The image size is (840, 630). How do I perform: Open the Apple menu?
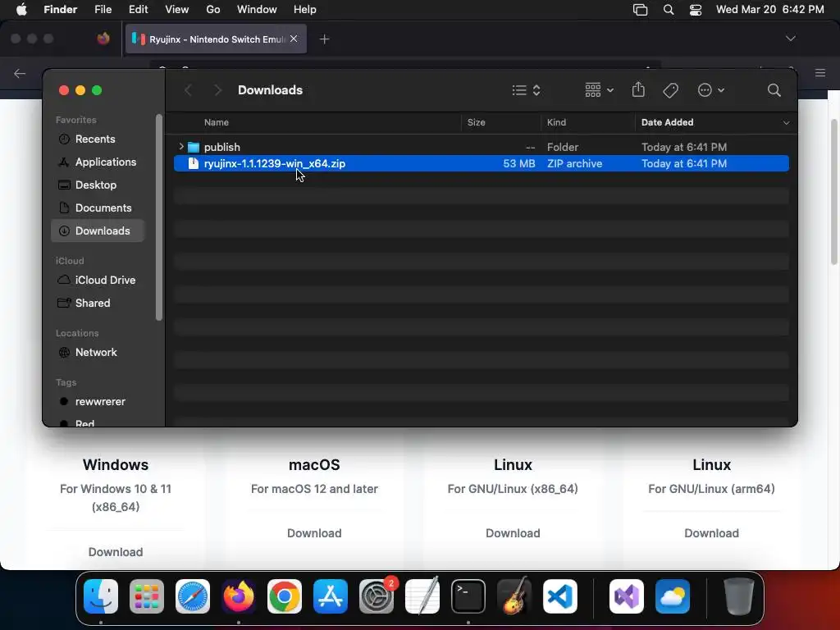click(21, 10)
